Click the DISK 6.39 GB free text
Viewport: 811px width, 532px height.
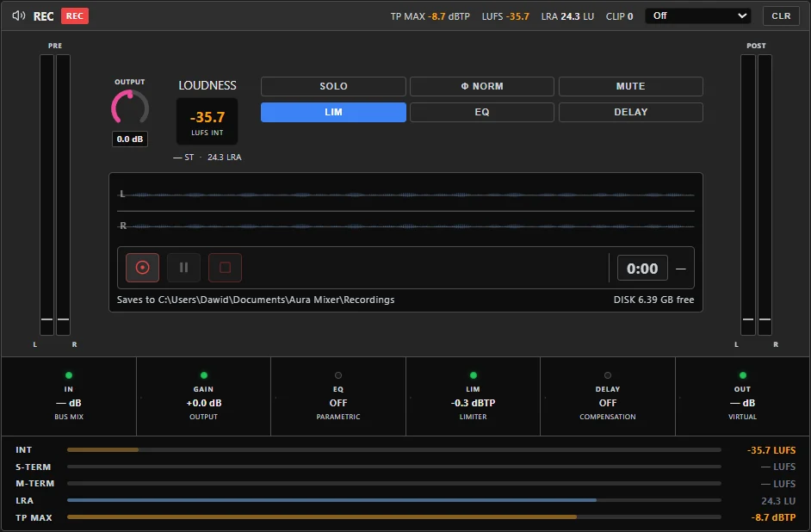[653, 300]
